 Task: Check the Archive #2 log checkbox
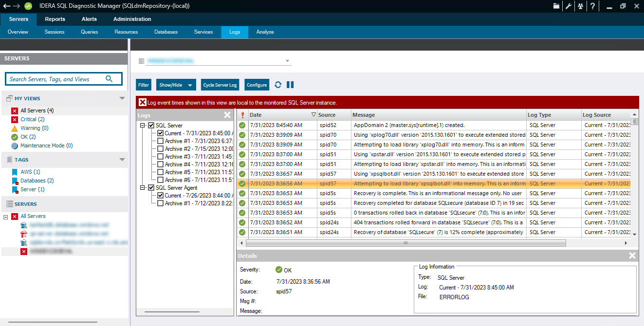click(160, 149)
